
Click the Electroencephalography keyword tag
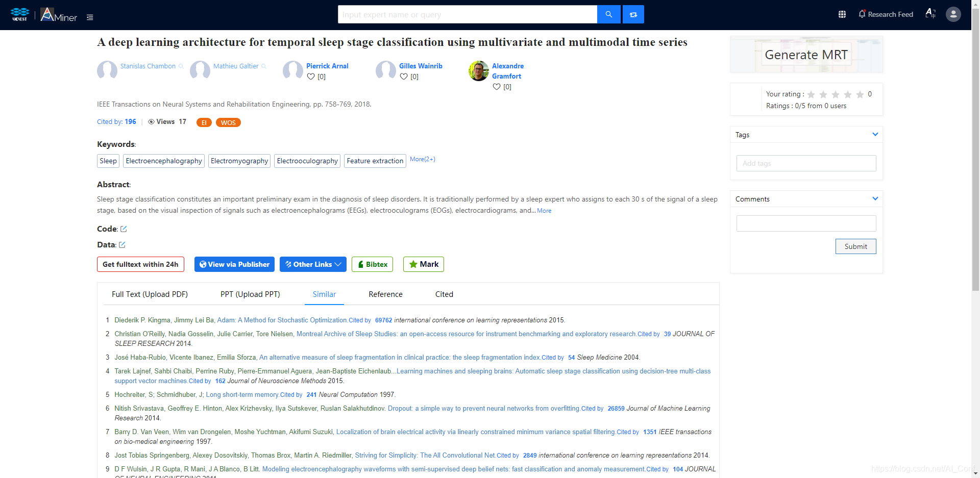[164, 161]
